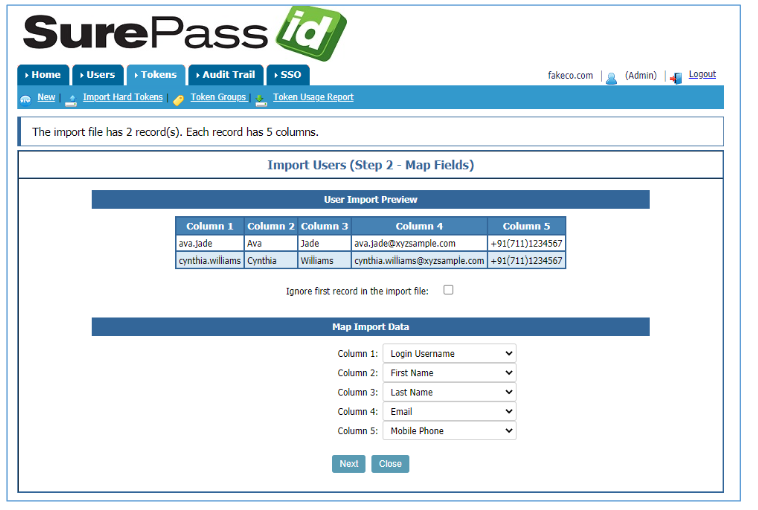
Task: Click the phone number in cynthia.williams's row
Action: click(526, 261)
